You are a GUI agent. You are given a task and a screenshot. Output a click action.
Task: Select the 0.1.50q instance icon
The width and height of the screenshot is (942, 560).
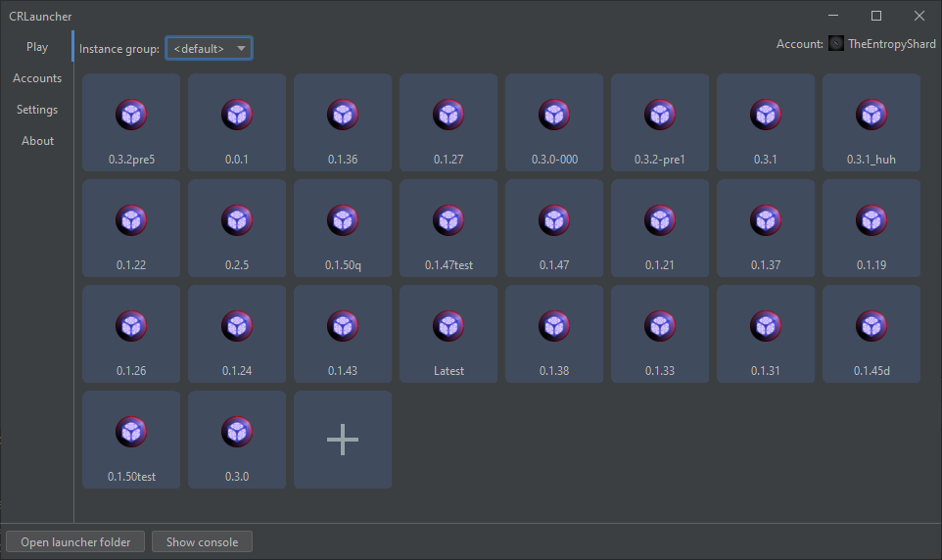[343, 220]
